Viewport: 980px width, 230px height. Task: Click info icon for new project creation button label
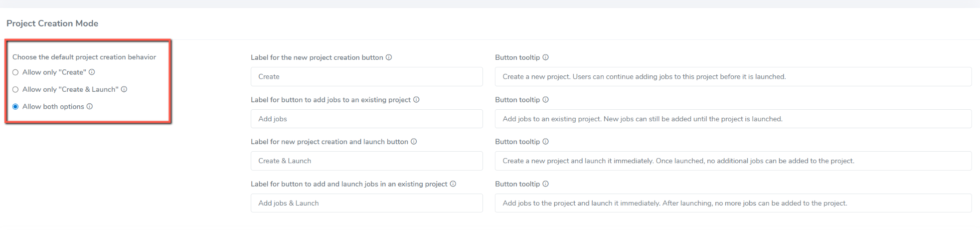click(389, 57)
